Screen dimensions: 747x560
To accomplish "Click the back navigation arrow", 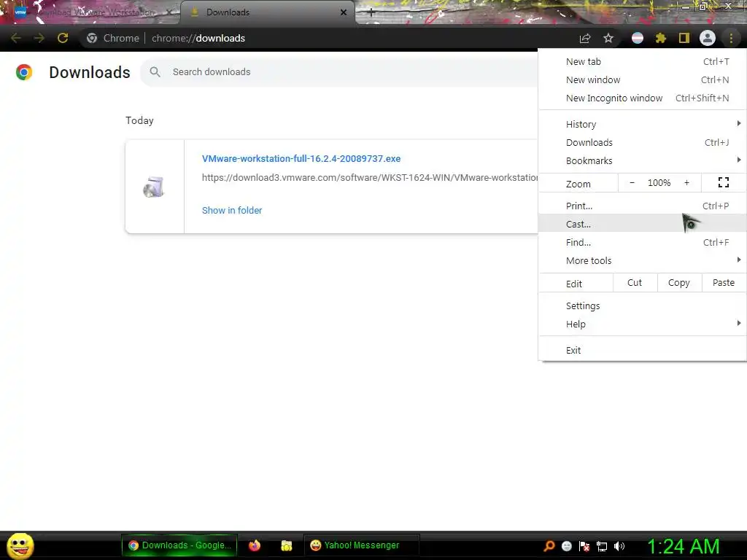I will click(16, 38).
